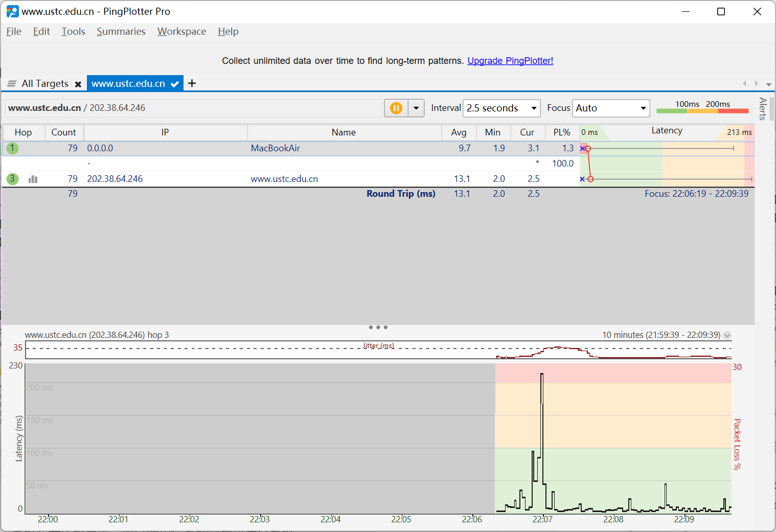
Task: Click the left tab navigation arrow
Action: click(x=744, y=83)
